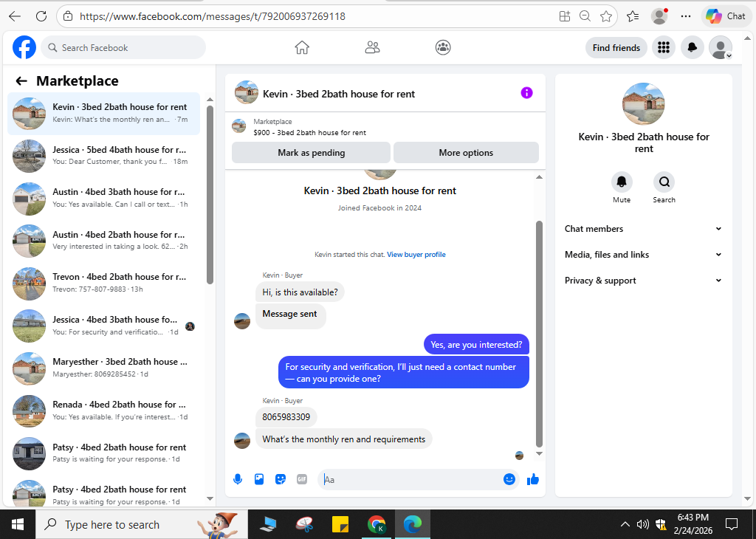Click the taskbar search box

tap(142, 524)
